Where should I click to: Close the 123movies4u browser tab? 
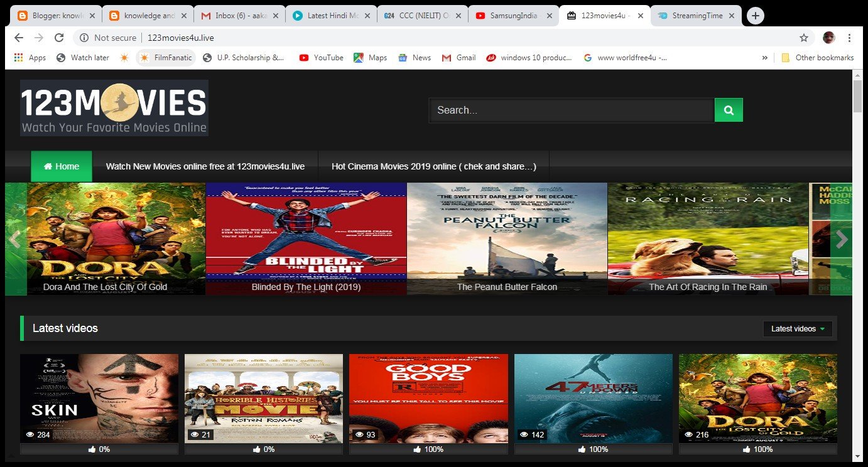tap(640, 16)
